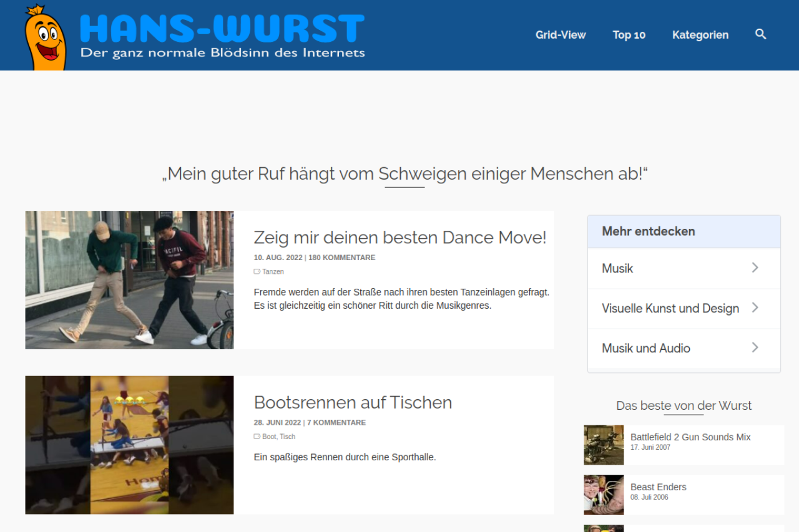The height and width of the screenshot is (532, 799).
Task: Expand the Visuelle Kunst und Design chevron
Action: click(755, 307)
